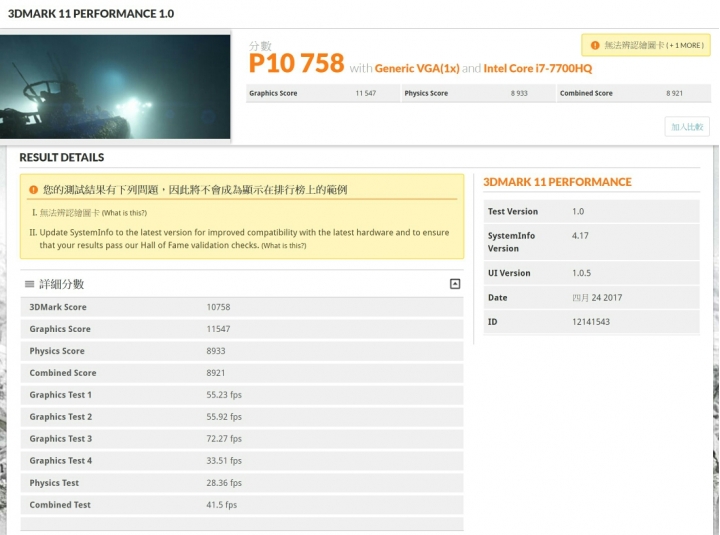Click the ID value 12141543
Screen dimensions: 720x535
(591, 322)
